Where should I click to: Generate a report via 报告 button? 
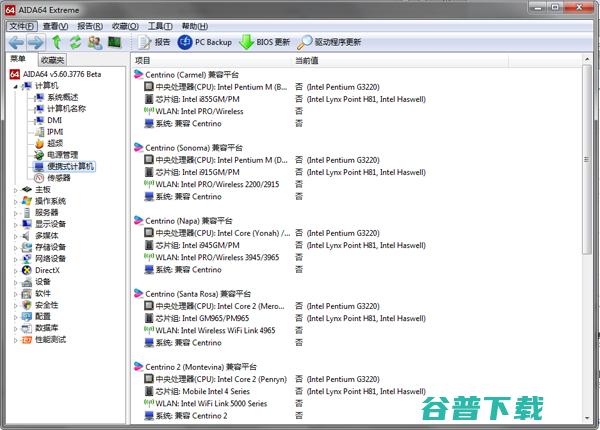154,42
